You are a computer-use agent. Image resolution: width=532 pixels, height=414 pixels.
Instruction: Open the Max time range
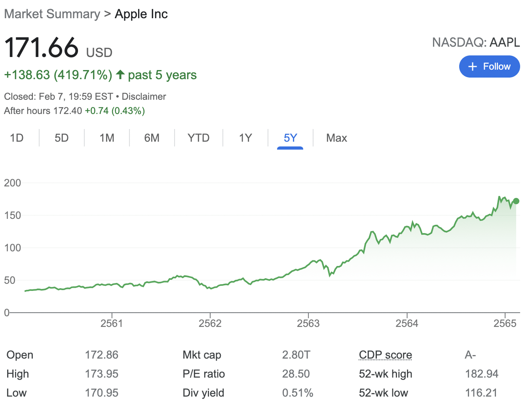pyautogui.click(x=336, y=138)
